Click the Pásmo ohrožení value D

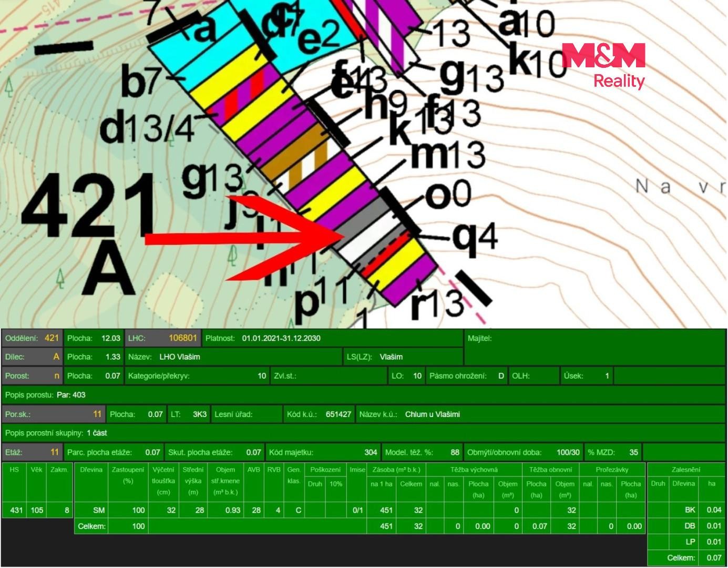point(501,376)
